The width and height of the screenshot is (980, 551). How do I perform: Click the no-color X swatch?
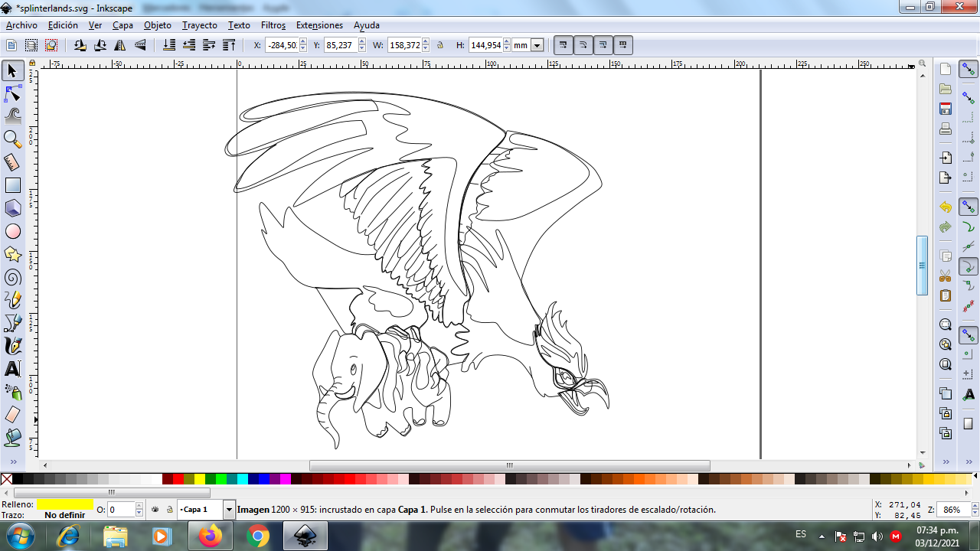(x=6, y=479)
